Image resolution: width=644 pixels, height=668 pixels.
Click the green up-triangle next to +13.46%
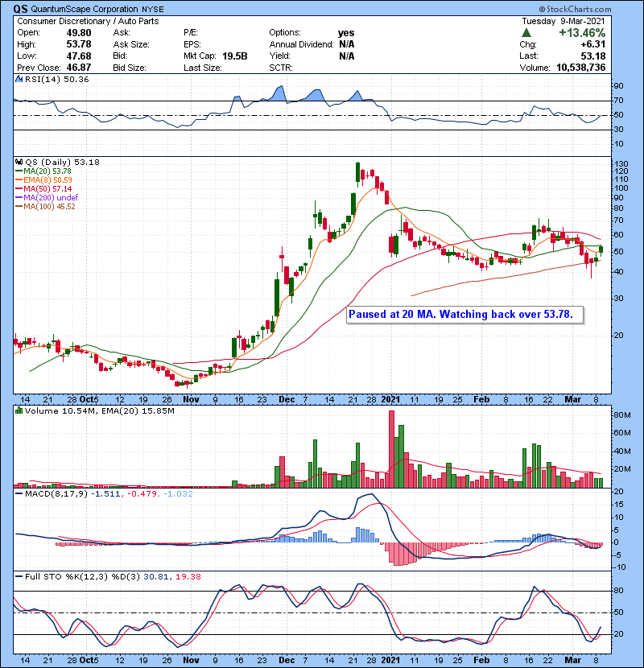pyautogui.click(x=526, y=33)
